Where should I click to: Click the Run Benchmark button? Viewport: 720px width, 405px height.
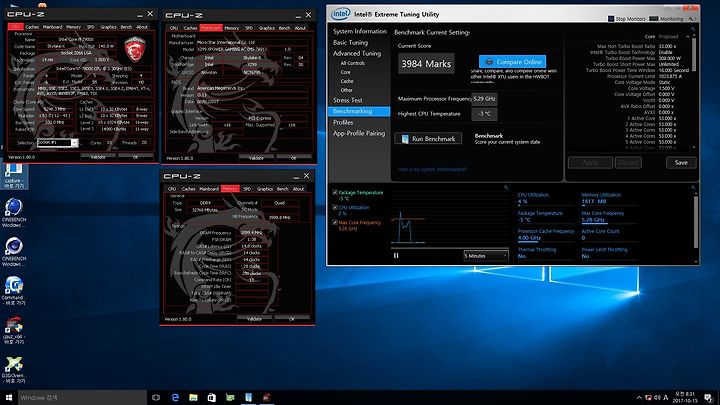(x=428, y=139)
